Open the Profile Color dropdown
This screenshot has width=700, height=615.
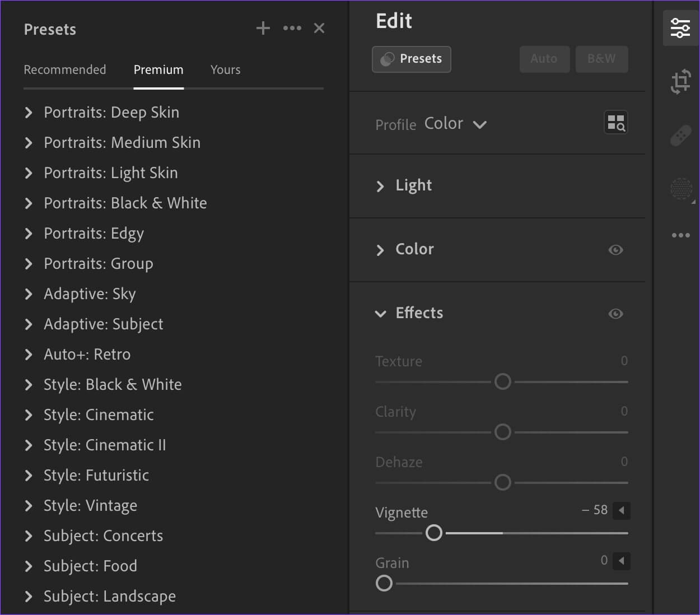click(x=455, y=124)
